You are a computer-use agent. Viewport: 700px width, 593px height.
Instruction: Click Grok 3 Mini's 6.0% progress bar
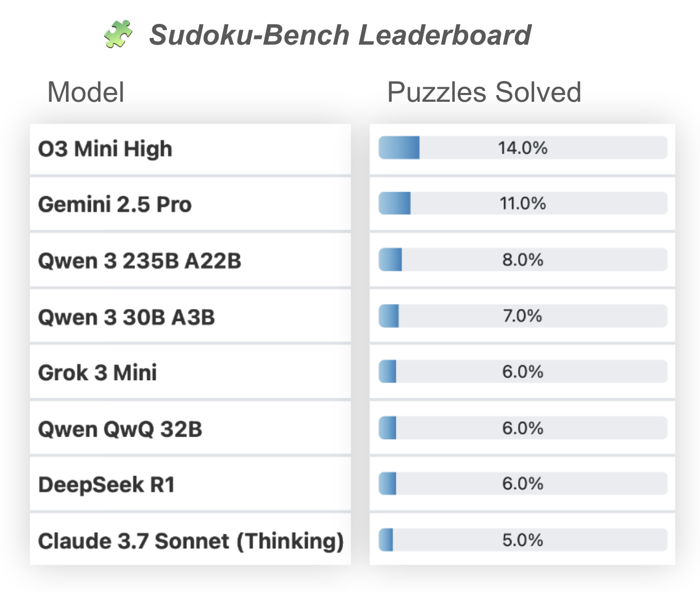(x=522, y=372)
